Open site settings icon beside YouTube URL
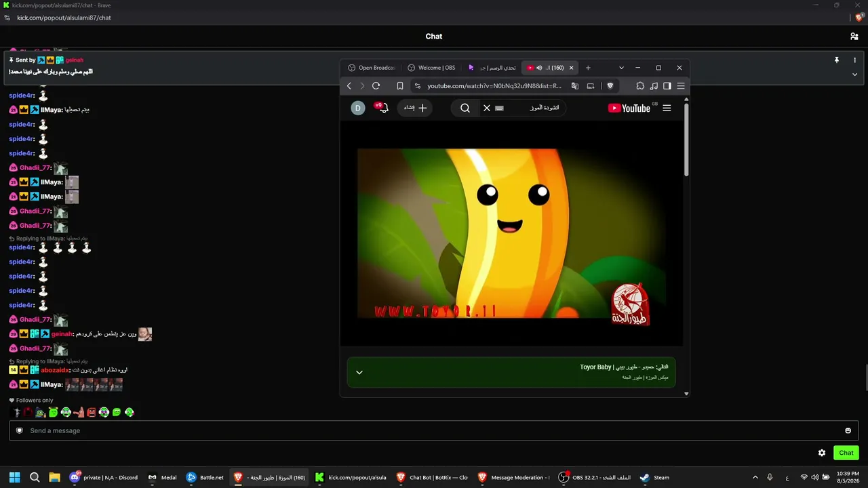 pos(418,86)
